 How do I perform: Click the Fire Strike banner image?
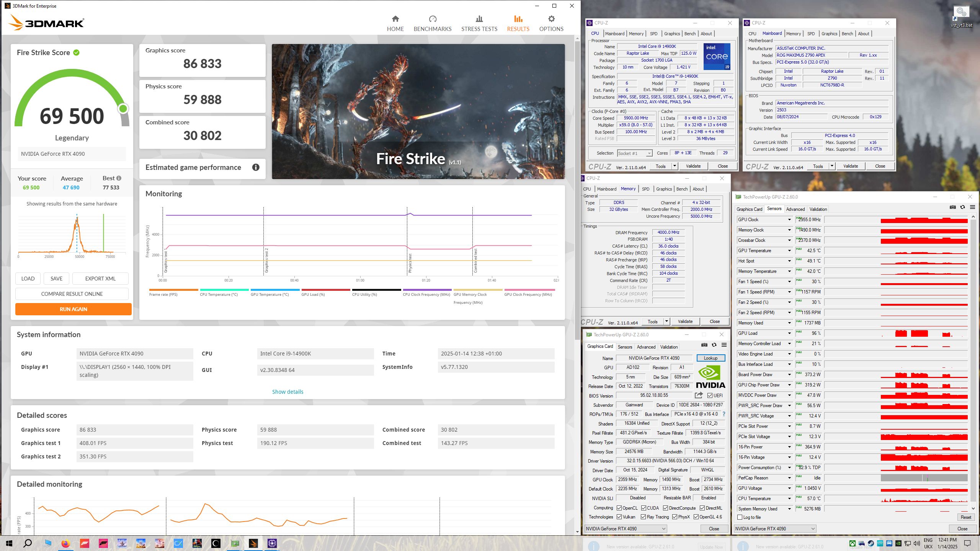(x=418, y=111)
